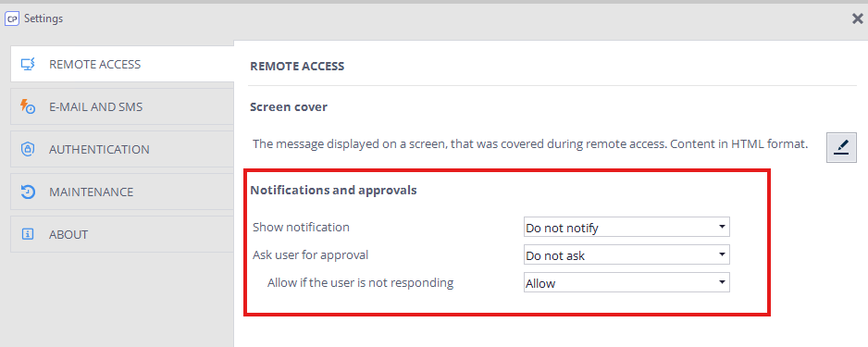Image resolution: width=868 pixels, height=347 pixels.
Task: Close the Settings window
Action: pos(857,19)
